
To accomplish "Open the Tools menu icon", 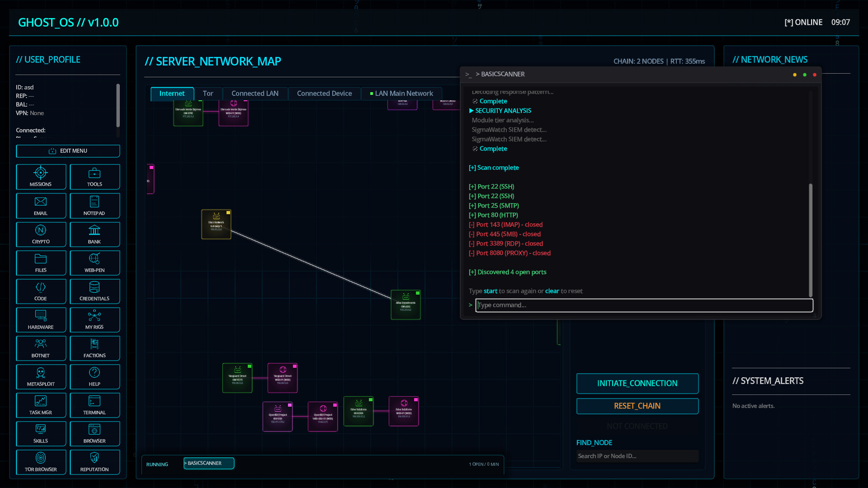I will click(x=94, y=177).
